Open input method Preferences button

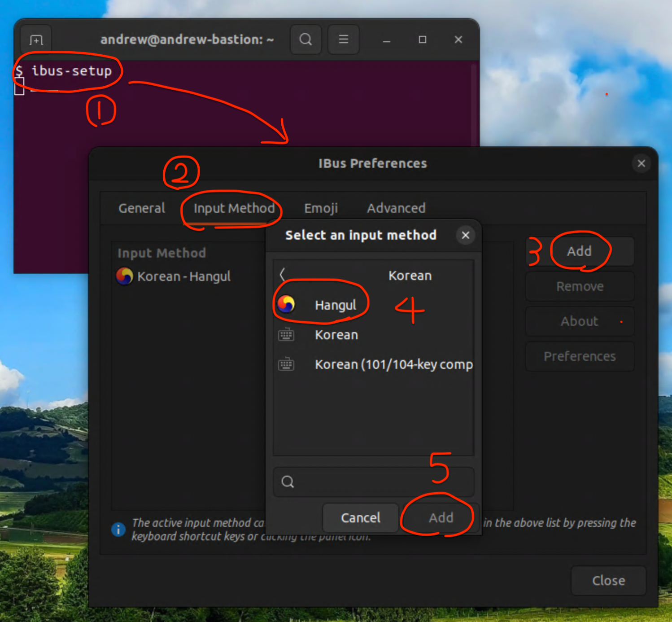point(580,356)
